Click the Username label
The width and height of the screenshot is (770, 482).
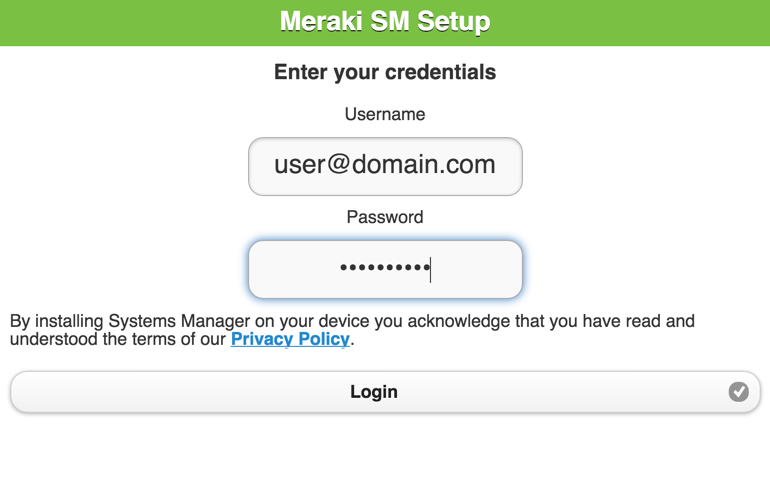pos(385,114)
